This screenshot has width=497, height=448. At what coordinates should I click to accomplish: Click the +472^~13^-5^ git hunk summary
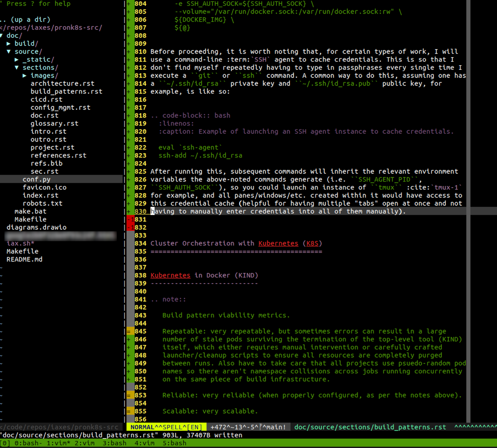pos(234,428)
